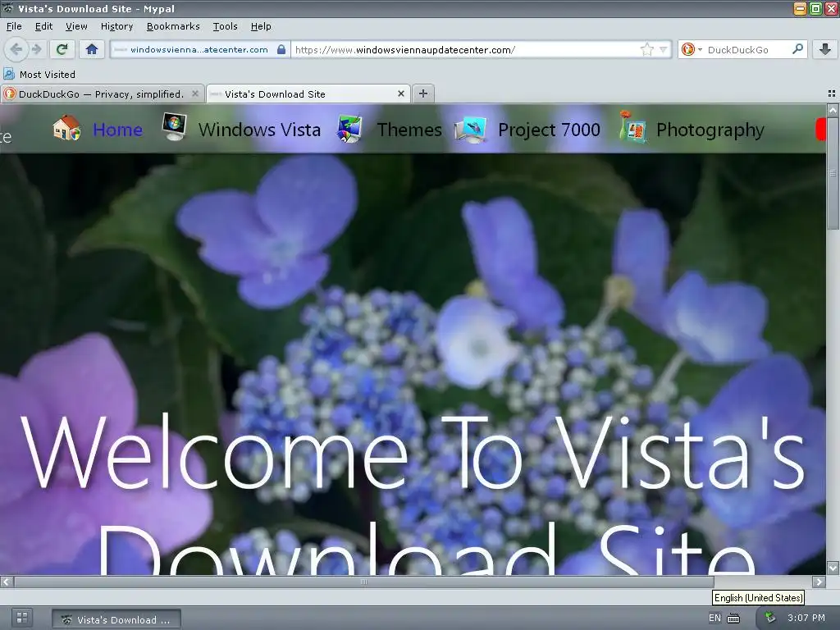Viewport: 840px width, 630px height.
Task: Open the DuckDuckGo search engine selector
Action: pos(691,50)
